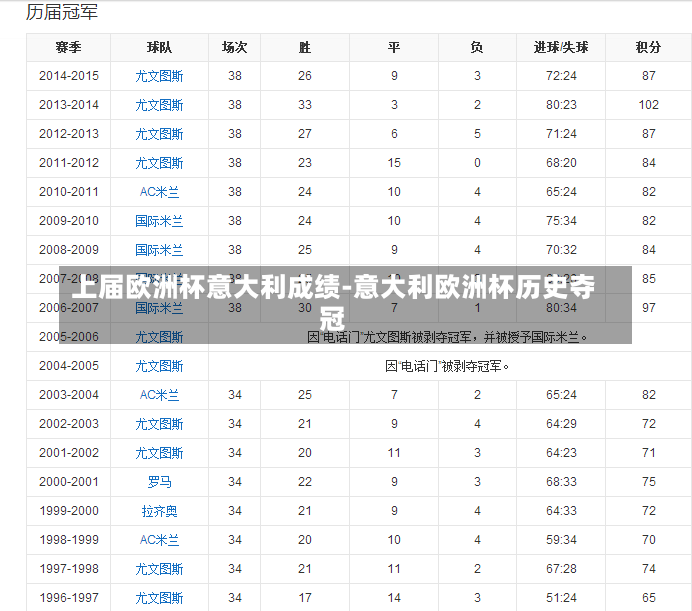Click the 75:34 goals value
The height and width of the screenshot is (611, 692).
tap(561, 221)
